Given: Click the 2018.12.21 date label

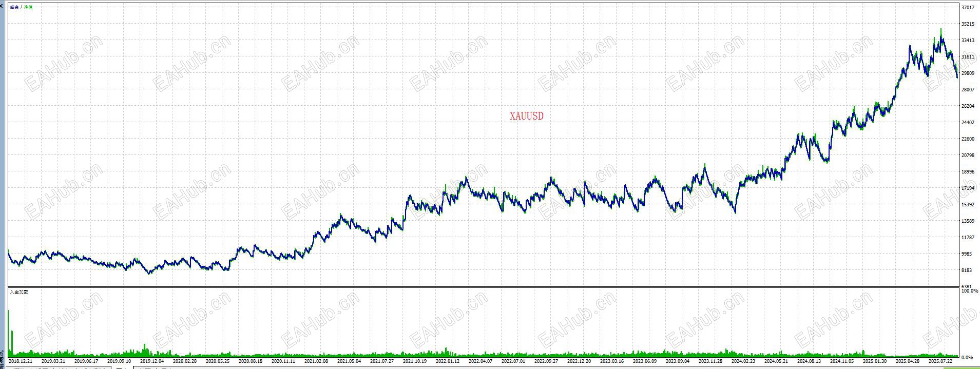Looking at the screenshot, I should [21, 361].
